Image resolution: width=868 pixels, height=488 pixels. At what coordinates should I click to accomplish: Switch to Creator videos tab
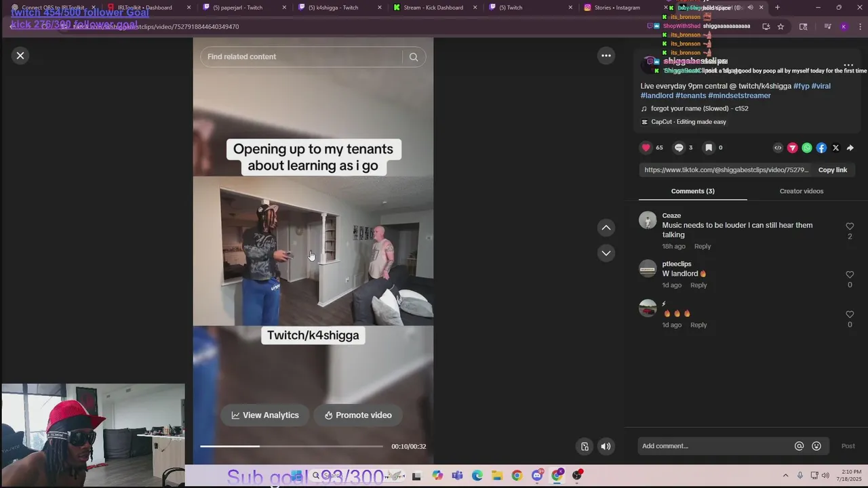click(801, 191)
